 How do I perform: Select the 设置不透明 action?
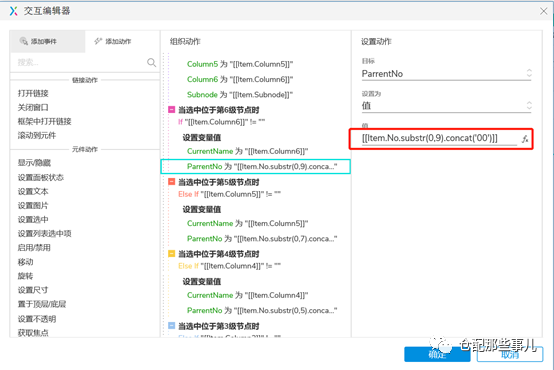coord(37,319)
